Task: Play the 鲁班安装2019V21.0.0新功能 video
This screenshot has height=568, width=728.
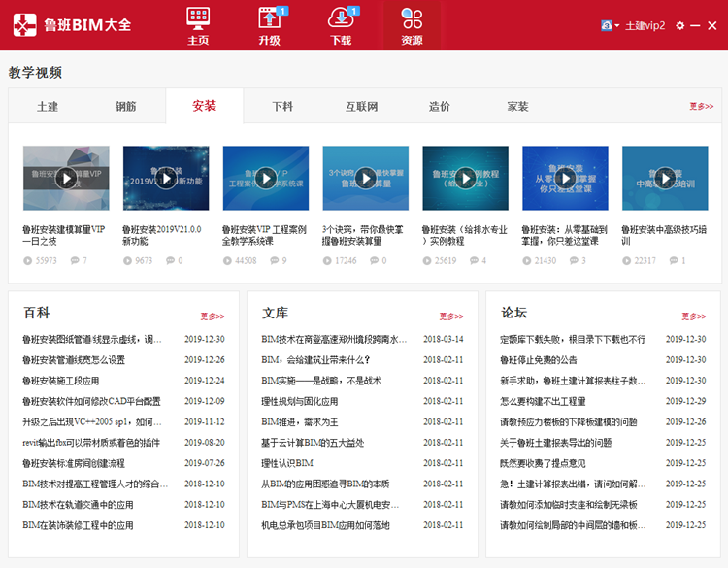Action: (166, 179)
